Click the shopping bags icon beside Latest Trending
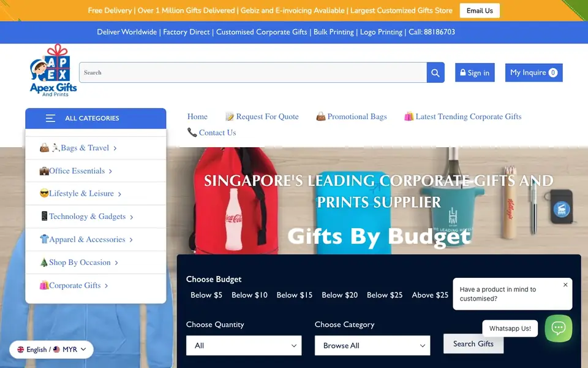 (409, 117)
